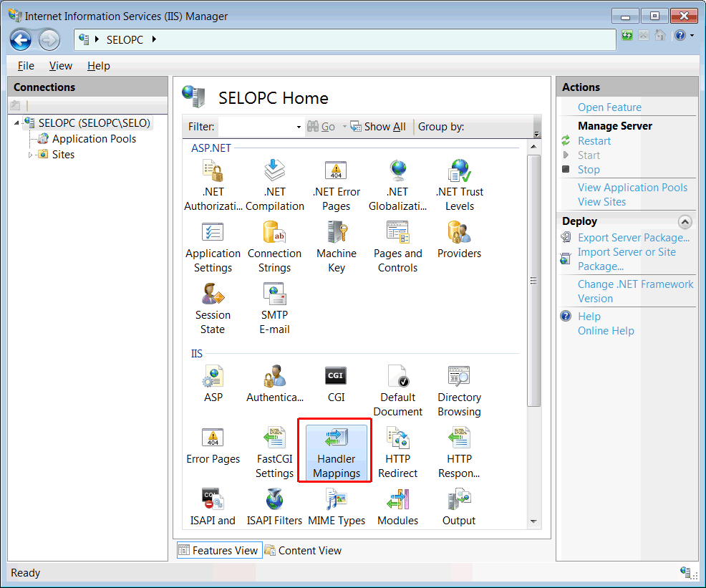Open toolbar overflow options arrow
This screenshot has width=706, height=588.
tap(536, 134)
